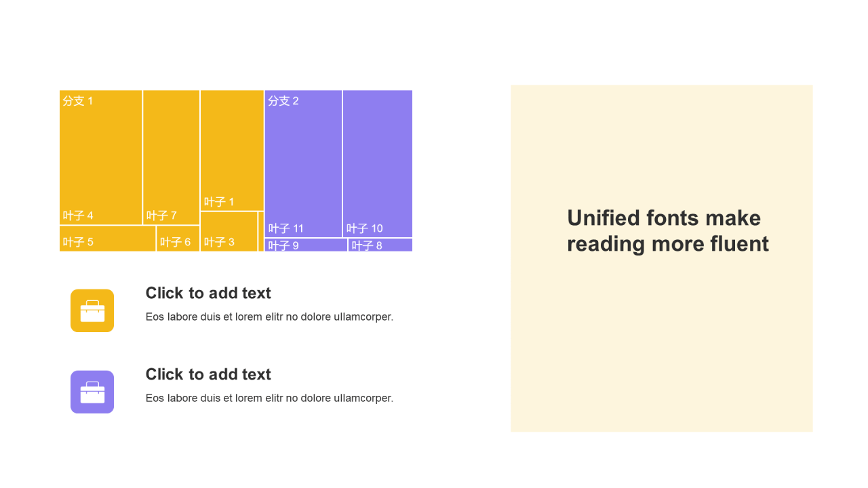The height and width of the screenshot is (488, 868).
Task: Click first 'Click to add text' heading
Action: coord(208,293)
